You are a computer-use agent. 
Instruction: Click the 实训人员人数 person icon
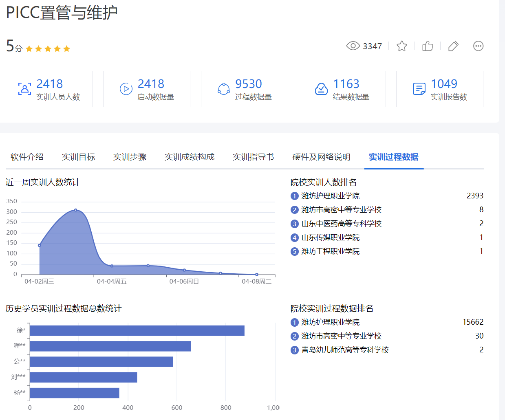tap(24, 89)
